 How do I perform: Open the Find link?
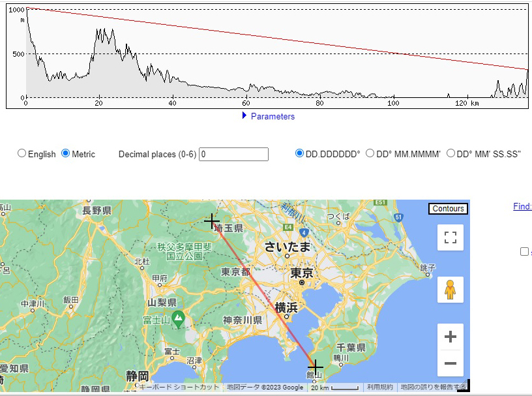(x=522, y=207)
